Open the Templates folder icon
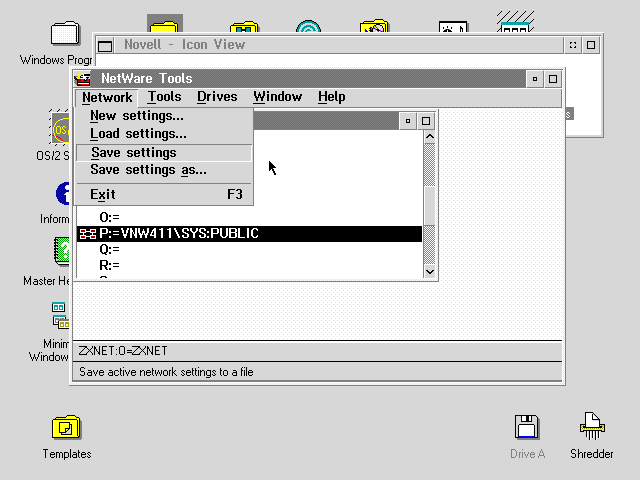The image size is (640, 480). coord(67,427)
